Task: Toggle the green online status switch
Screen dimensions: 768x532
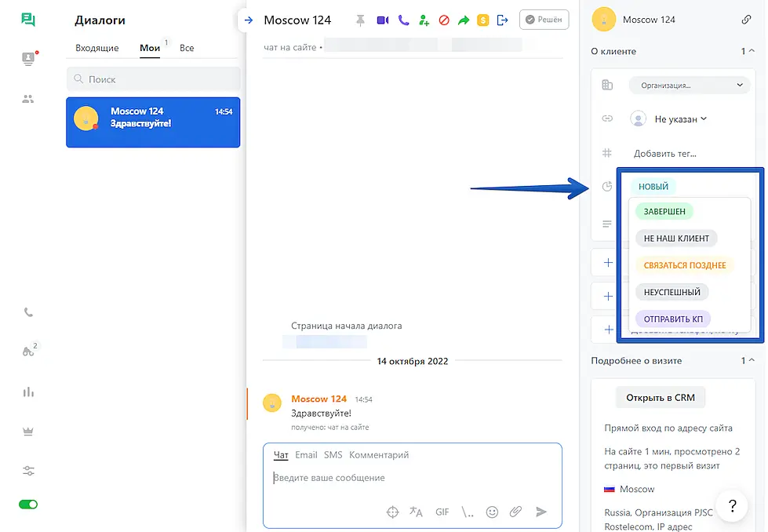Action: click(28, 505)
